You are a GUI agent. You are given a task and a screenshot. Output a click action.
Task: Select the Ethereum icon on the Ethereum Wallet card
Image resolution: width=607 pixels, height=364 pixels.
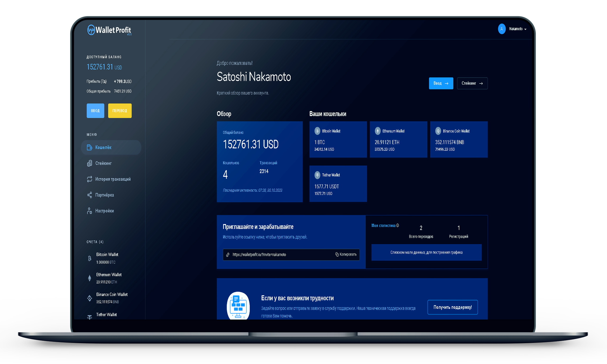(x=377, y=131)
